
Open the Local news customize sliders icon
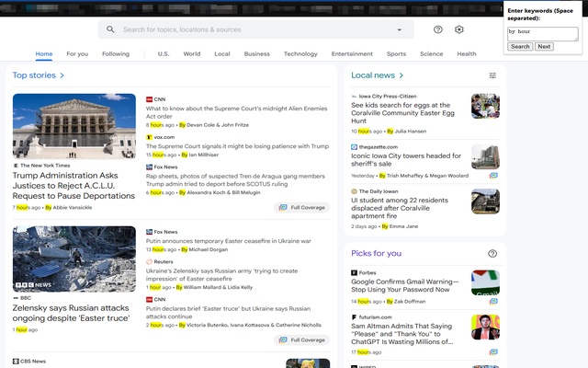point(492,75)
